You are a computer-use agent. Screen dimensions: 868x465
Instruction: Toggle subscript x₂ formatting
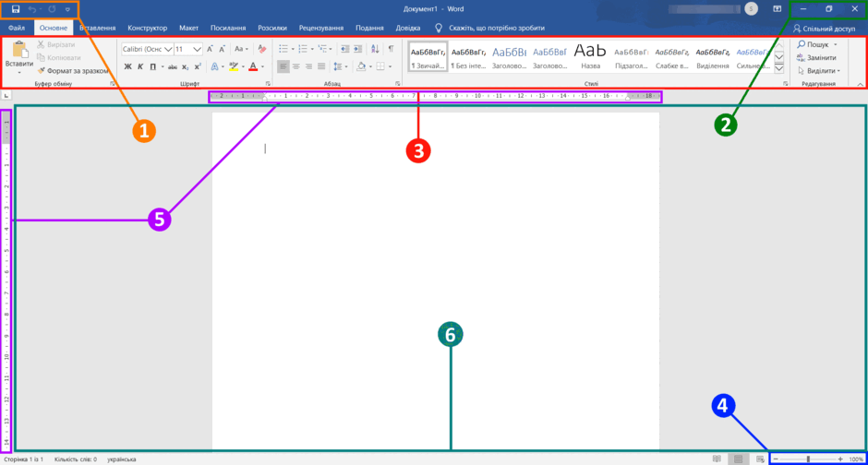pyautogui.click(x=186, y=67)
